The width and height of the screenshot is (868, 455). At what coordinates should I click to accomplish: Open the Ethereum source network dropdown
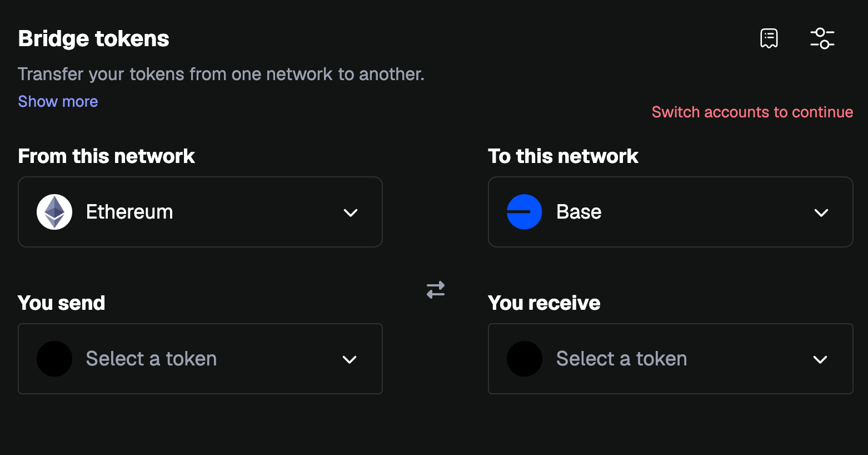(x=200, y=212)
